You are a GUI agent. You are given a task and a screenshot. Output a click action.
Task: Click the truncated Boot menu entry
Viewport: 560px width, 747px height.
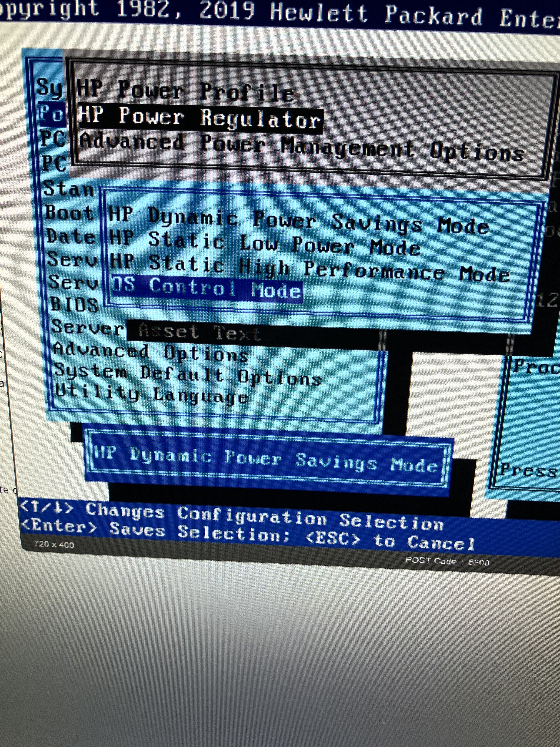69,213
